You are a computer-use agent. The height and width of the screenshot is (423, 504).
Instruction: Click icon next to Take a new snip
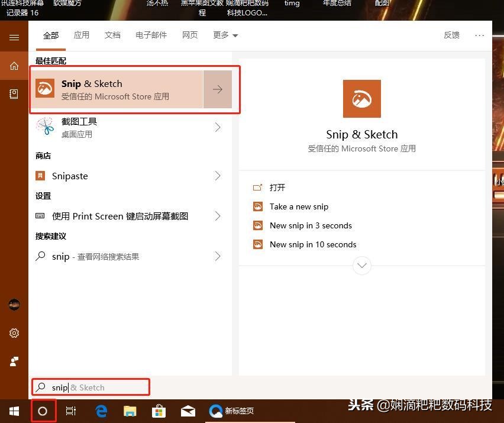(x=258, y=206)
